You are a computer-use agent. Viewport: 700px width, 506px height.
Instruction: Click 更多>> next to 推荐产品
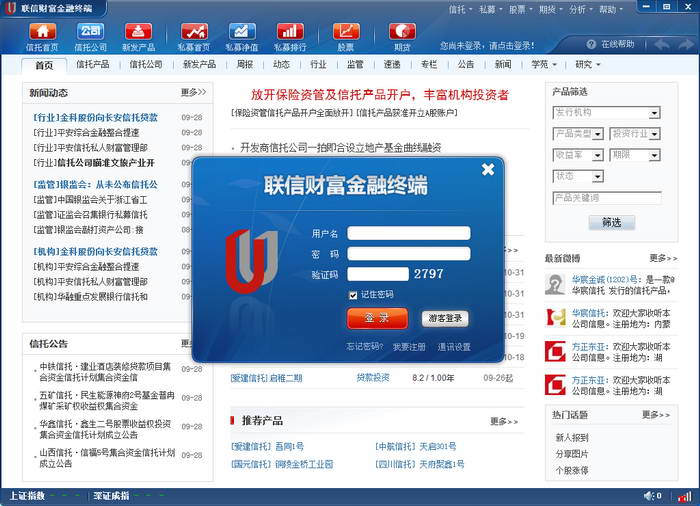point(504,421)
